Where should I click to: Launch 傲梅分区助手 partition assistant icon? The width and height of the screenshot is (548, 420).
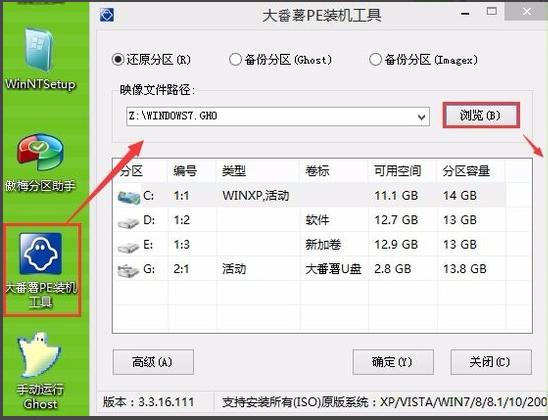tap(40, 163)
